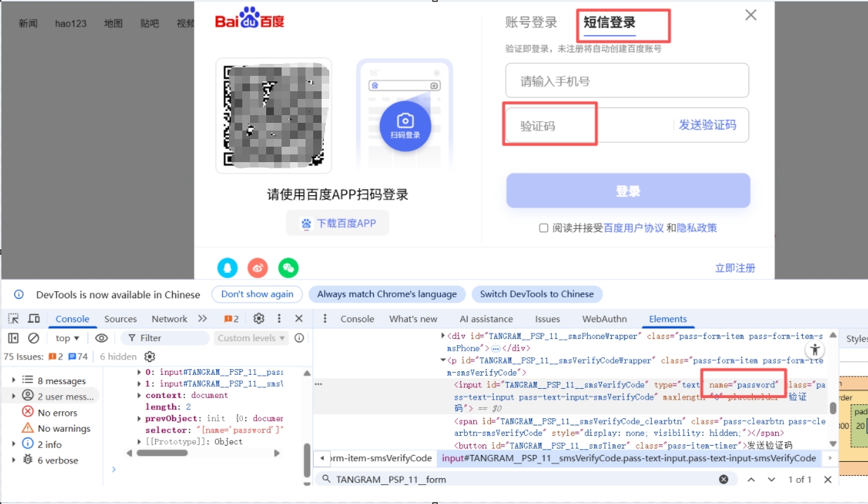Clear the Elements search field
Image resolution: width=868 pixels, height=504 pixels.
pyautogui.click(x=723, y=479)
